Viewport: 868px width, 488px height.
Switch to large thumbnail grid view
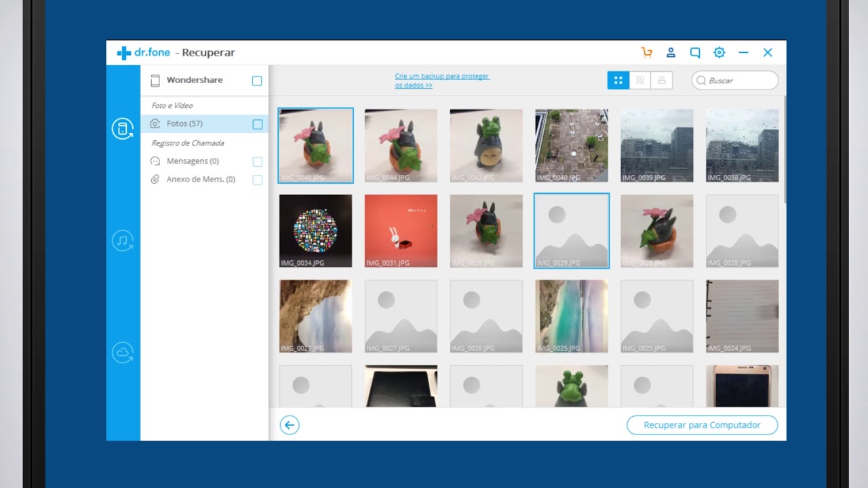click(618, 81)
